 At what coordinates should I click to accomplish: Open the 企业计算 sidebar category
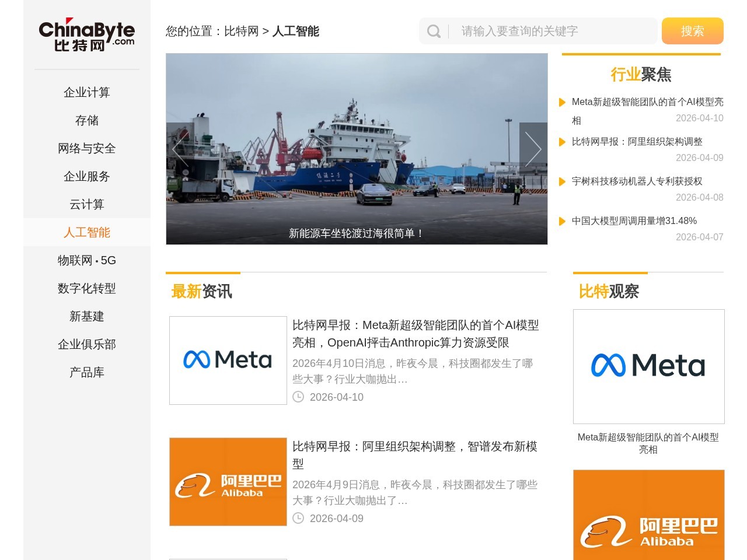pyautogui.click(x=86, y=92)
